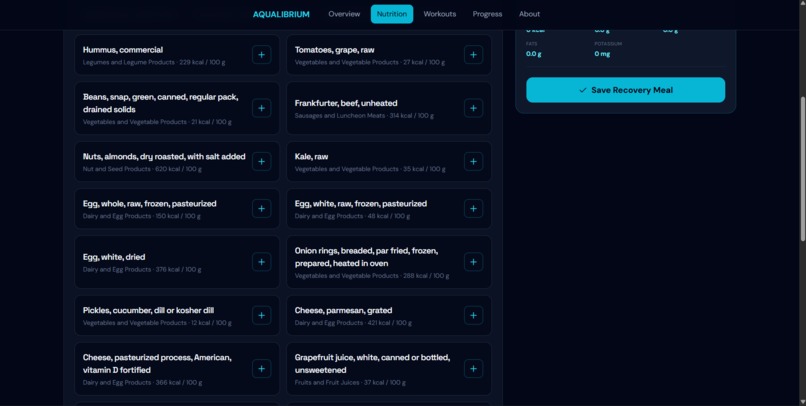Select 'Pickles, cucumber, dill or kosher dill' title

point(149,310)
